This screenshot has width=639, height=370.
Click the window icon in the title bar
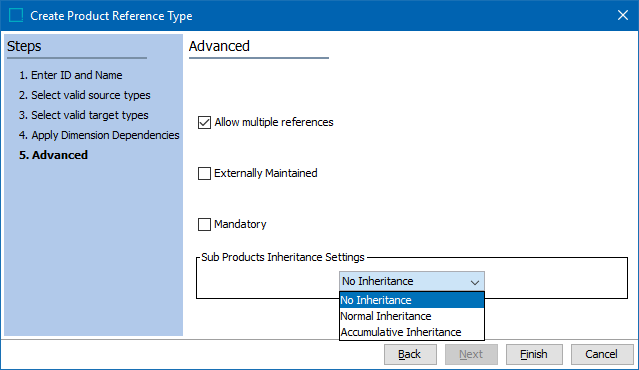(x=16, y=15)
